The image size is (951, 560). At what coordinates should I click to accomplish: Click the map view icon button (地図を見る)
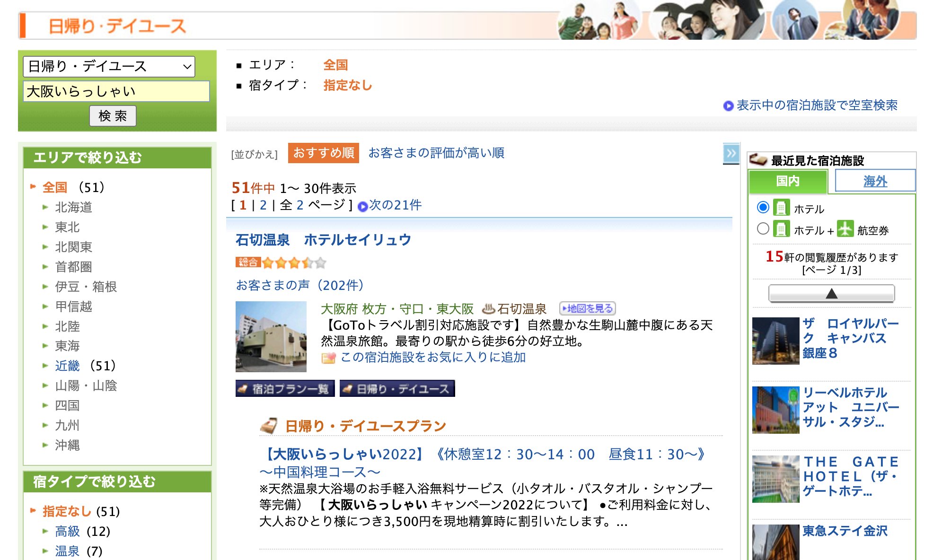click(587, 309)
